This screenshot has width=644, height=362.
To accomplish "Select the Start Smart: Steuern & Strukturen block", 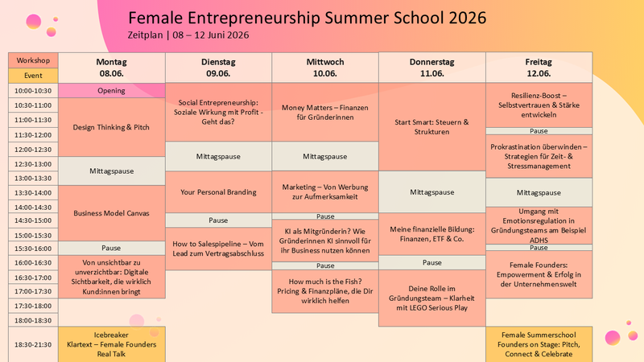I will pos(432,127).
